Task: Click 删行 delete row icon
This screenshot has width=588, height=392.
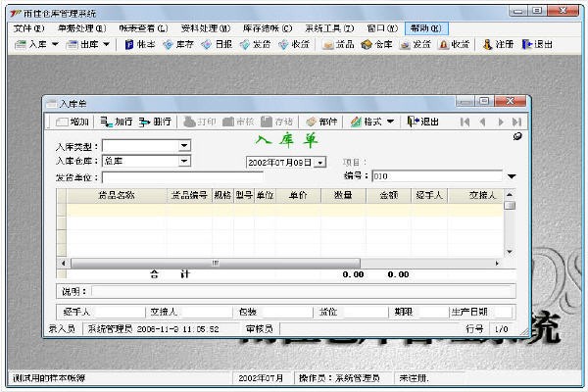Action: pyautogui.click(x=155, y=122)
